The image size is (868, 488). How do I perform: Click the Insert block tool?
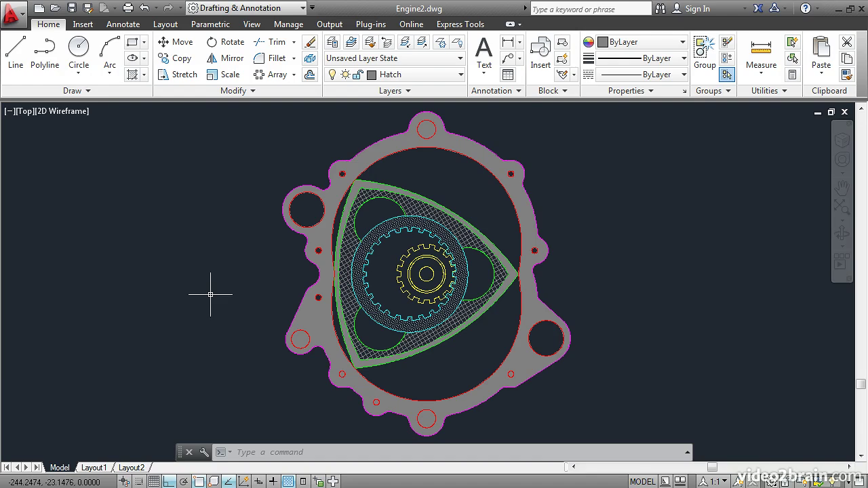540,53
